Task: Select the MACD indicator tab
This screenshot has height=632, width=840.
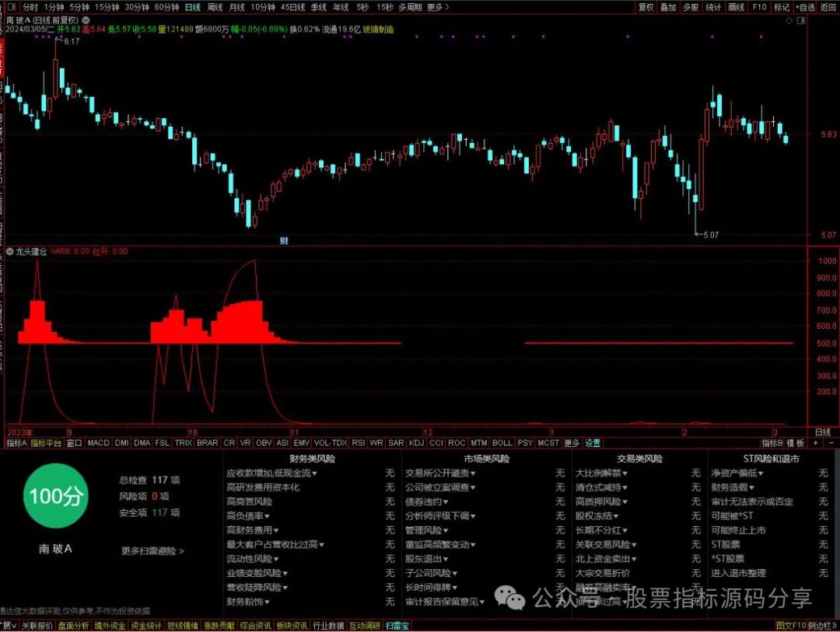Action: pyautogui.click(x=98, y=443)
